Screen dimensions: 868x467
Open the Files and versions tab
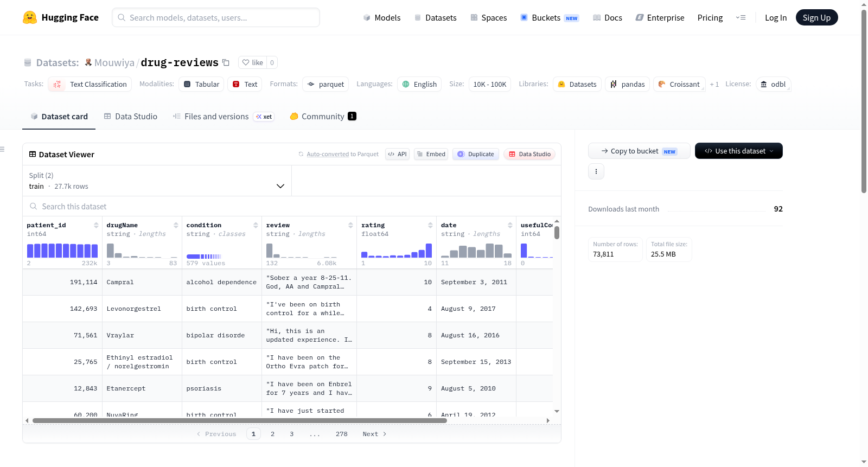(x=224, y=116)
